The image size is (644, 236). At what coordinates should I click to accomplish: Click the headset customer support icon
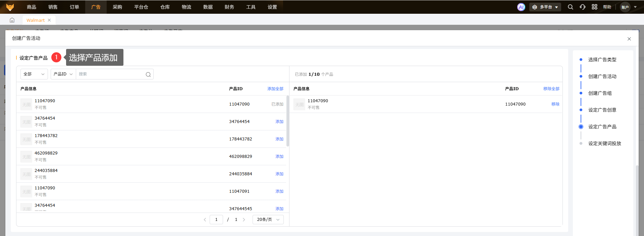pyautogui.click(x=583, y=7)
